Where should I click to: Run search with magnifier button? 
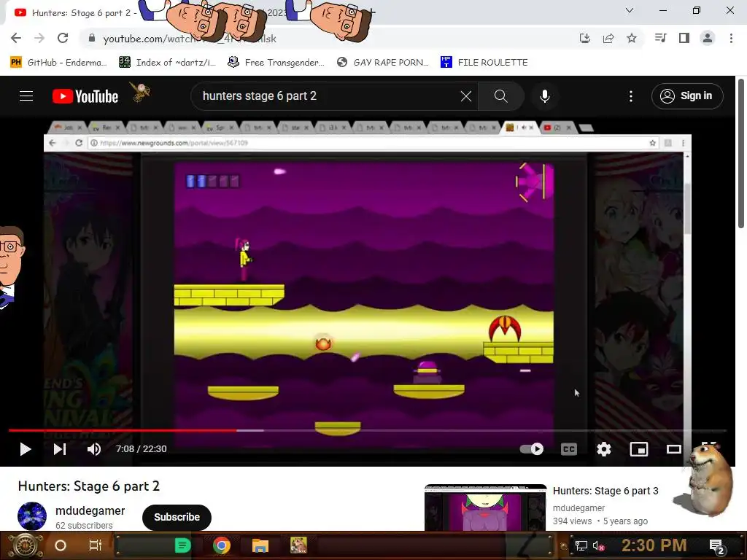pyautogui.click(x=500, y=96)
